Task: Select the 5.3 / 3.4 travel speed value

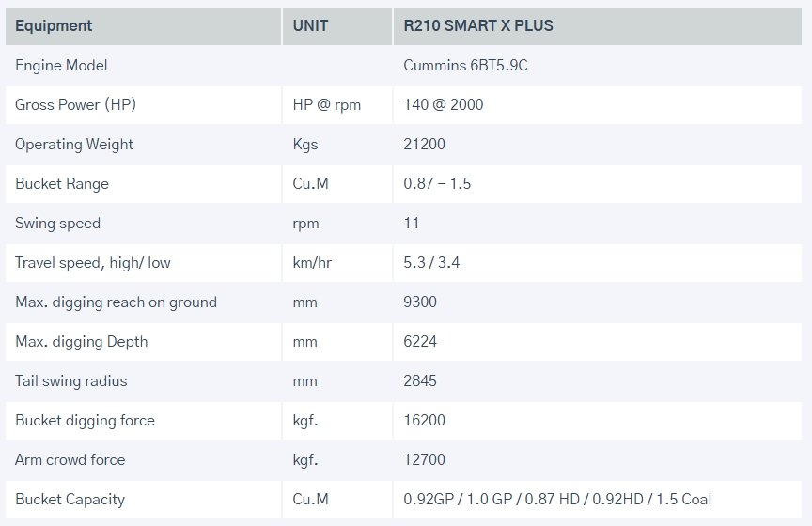Action: (430, 263)
